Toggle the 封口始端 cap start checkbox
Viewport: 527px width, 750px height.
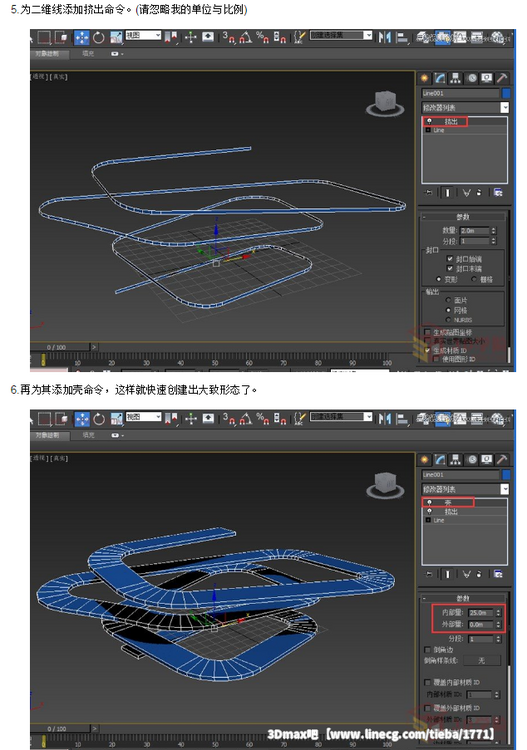click(450, 259)
